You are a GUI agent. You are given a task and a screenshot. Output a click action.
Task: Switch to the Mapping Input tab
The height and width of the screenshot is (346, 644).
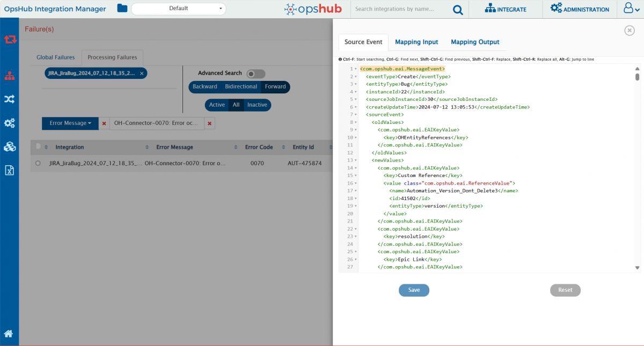pos(416,42)
